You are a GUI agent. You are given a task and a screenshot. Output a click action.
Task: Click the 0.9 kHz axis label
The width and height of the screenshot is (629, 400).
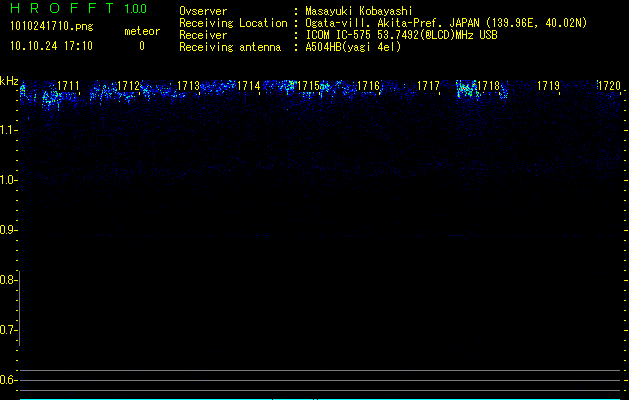point(8,230)
